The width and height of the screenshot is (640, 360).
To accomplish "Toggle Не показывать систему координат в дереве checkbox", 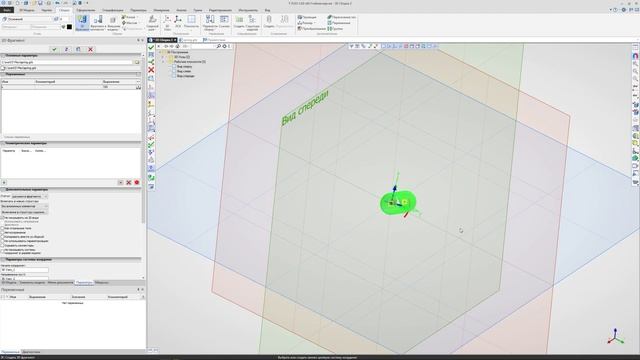I will (x=2, y=250).
